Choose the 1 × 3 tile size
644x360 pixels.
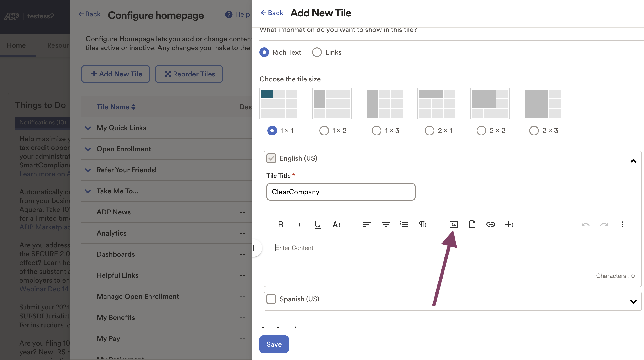pos(377,130)
